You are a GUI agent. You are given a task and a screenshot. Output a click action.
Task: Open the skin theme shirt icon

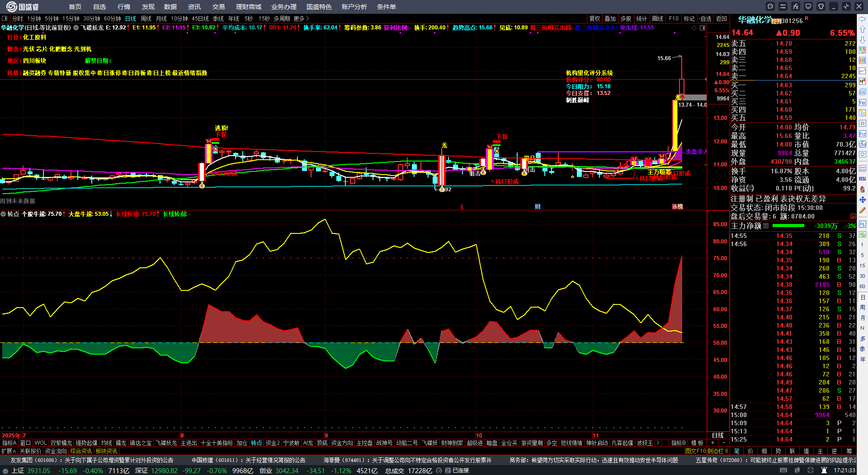click(x=821, y=6)
